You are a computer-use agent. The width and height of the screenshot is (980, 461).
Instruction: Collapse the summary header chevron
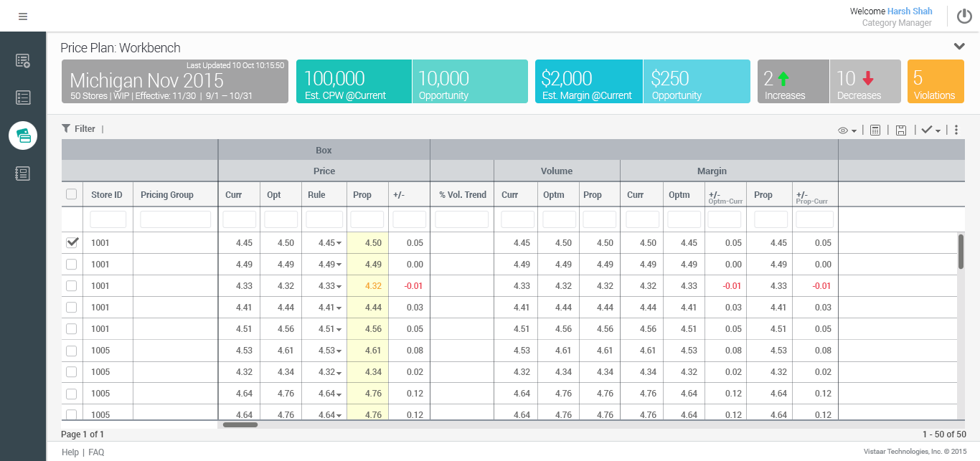[x=959, y=47]
